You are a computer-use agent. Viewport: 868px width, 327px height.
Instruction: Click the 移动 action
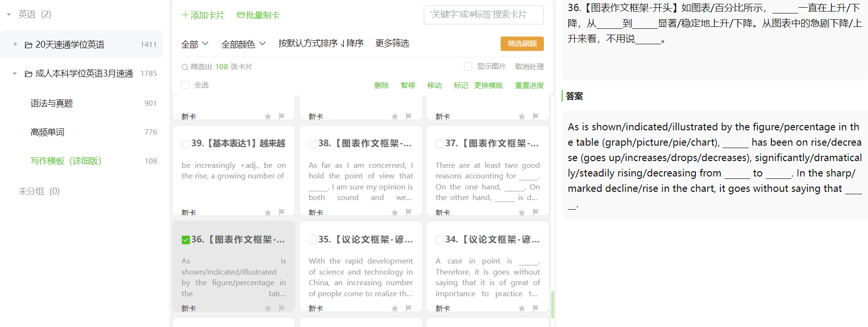coord(434,86)
